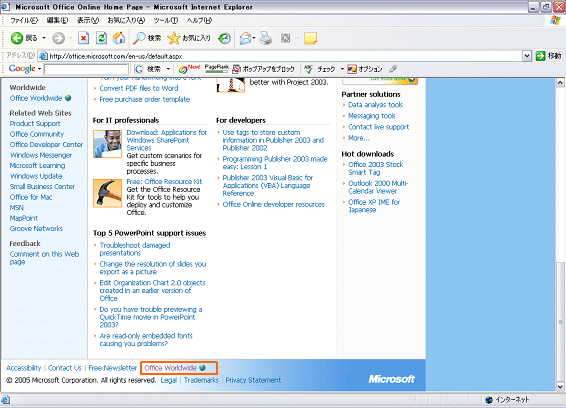Open Favorites star icon
This screenshot has width=566, height=408.
[174, 38]
